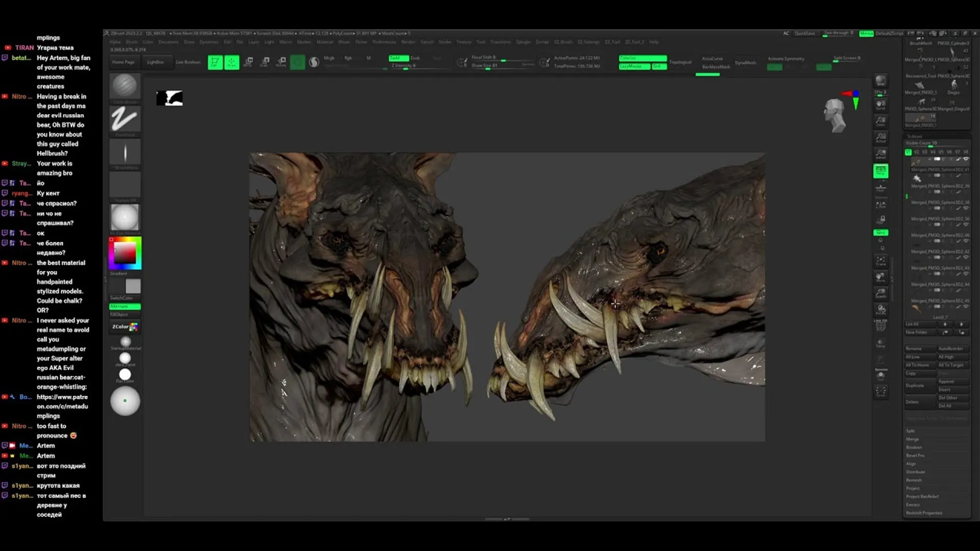Click the Frame view button

(880, 261)
